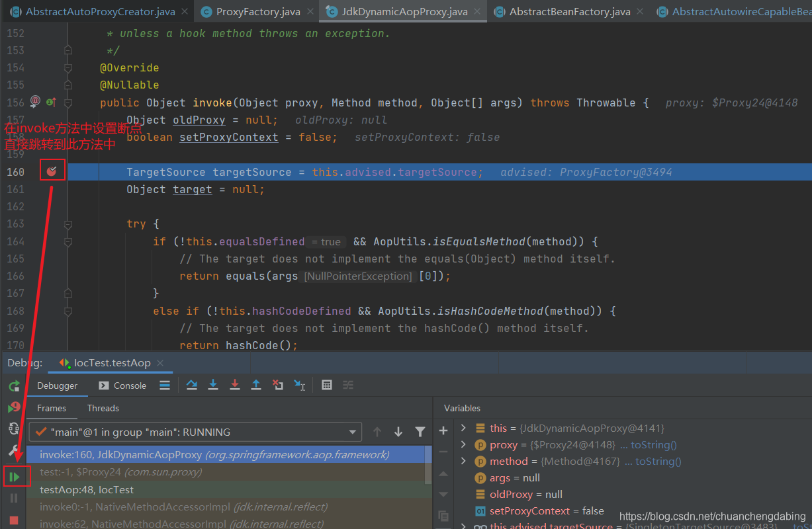Image resolution: width=812 pixels, height=529 pixels.
Task: Collapse invoke method fold marker line 156
Action: click(x=68, y=102)
